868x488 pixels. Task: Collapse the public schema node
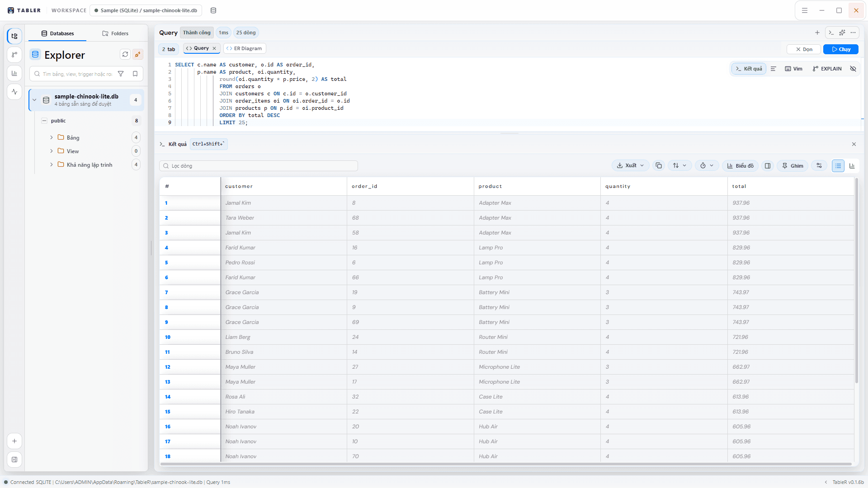pos(44,121)
